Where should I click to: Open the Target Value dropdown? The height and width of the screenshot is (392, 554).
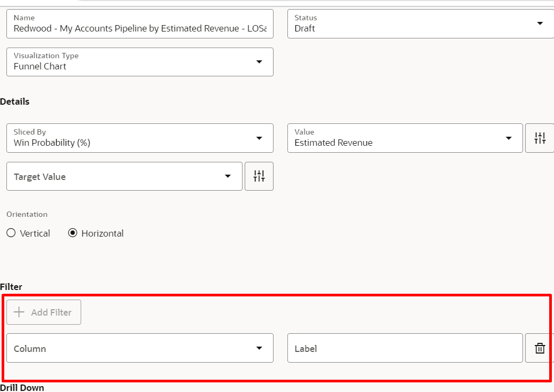pyautogui.click(x=124, y=176)
